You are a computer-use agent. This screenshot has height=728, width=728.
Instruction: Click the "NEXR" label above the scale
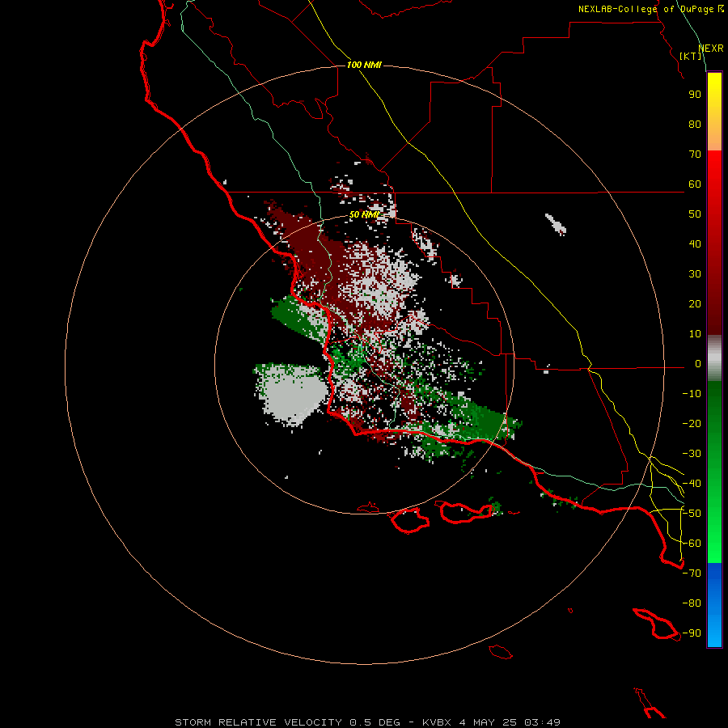click(710, 49)
